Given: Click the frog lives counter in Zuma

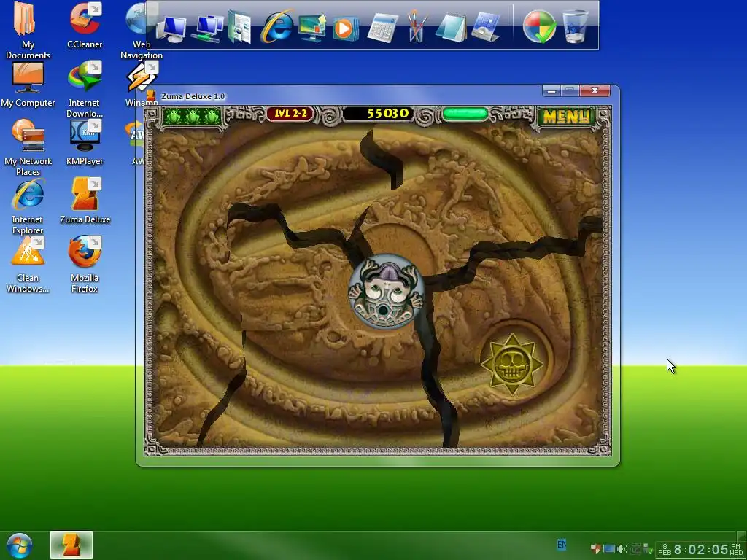Looking at the screenshot, I should [192, 116].
